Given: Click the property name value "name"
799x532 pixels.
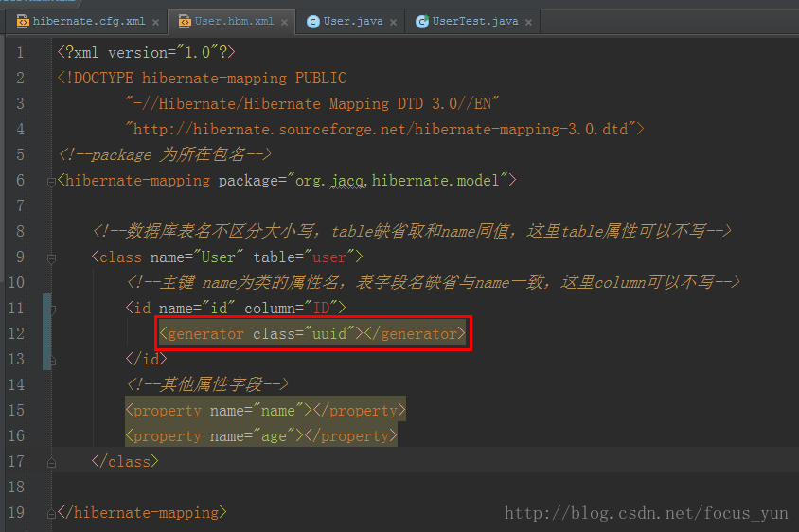Looking at the screenshot, I should (277, 410).
